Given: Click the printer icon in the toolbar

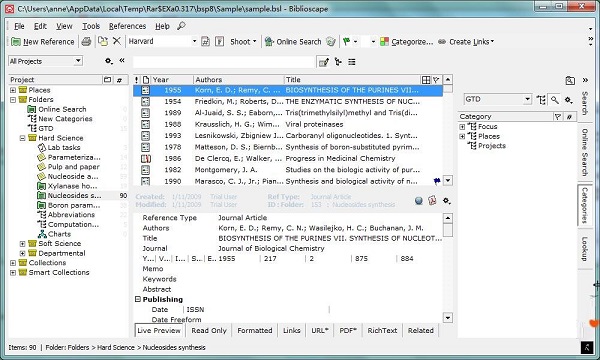Looking at the screenshot, I should pos(86,41).
